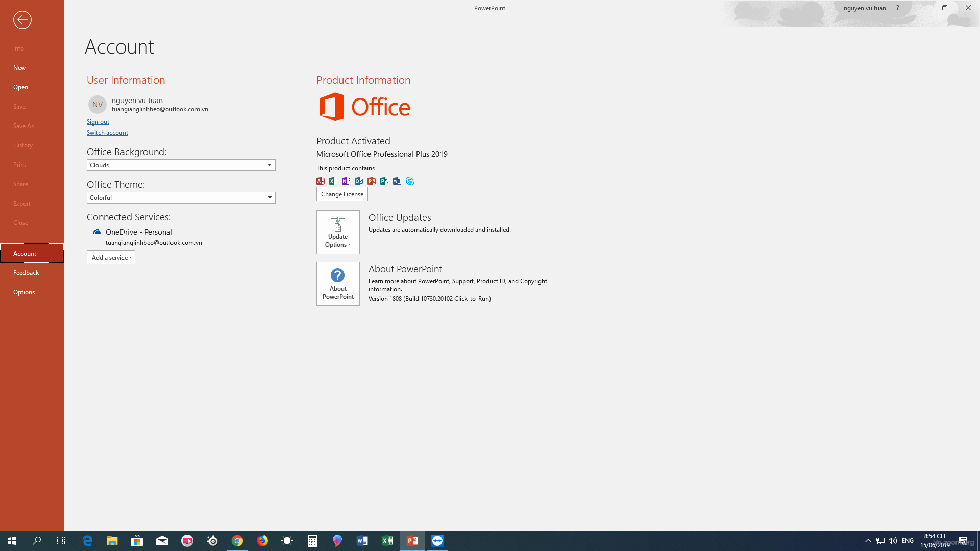Click 'Microsoft Office Professional Plus 2019' text
The image size is (980, 551).
(382, 154)
